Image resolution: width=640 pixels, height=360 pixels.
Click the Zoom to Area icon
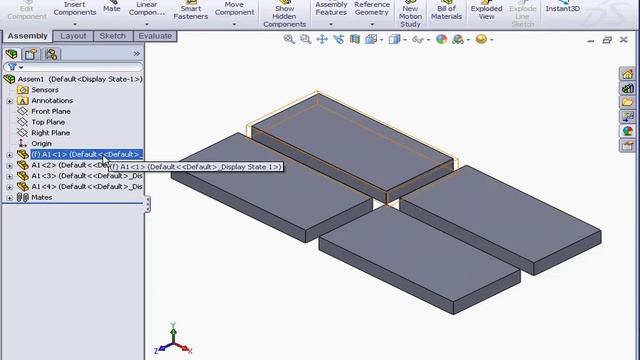(305, 39)
